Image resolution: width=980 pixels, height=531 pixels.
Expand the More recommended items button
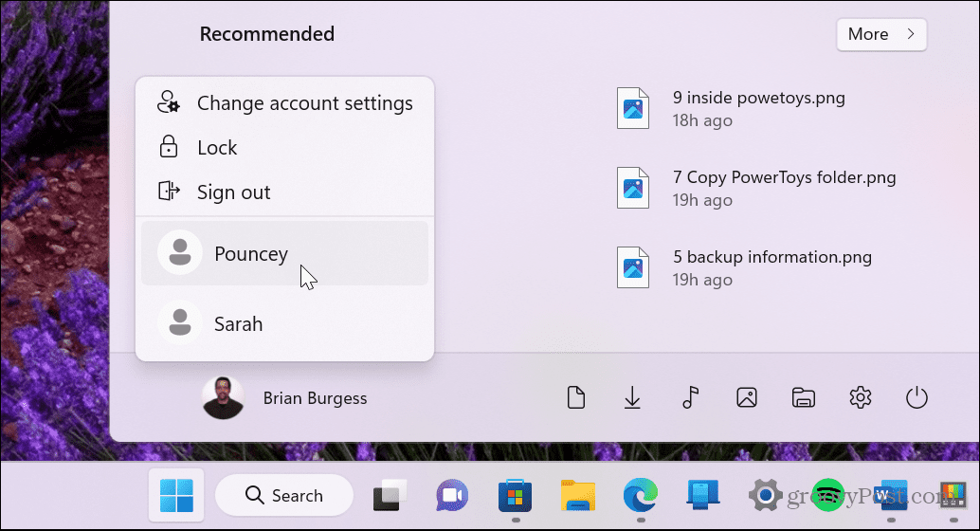click(x=880, y=34)
